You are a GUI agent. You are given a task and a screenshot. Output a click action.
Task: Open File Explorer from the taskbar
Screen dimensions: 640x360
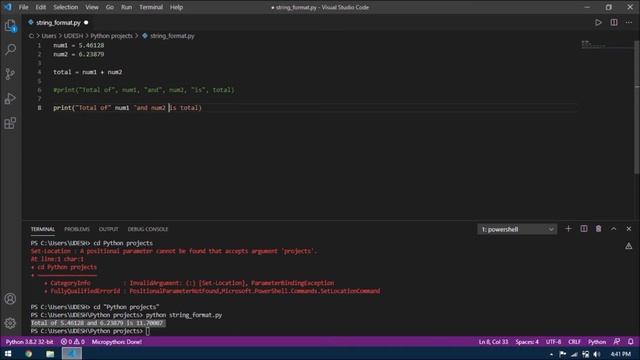point(50,354)
